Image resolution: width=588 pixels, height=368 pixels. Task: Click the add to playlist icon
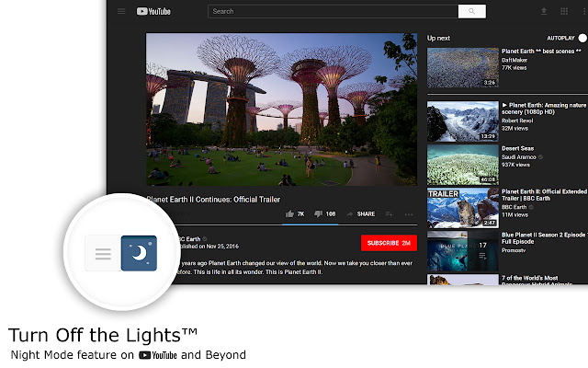click(390, 214)
